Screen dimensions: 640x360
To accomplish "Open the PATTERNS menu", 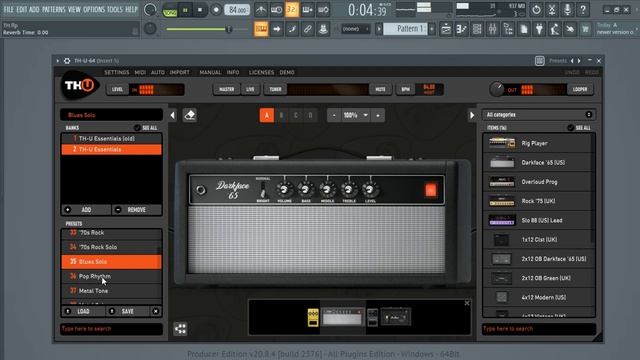I will point(53,9).
